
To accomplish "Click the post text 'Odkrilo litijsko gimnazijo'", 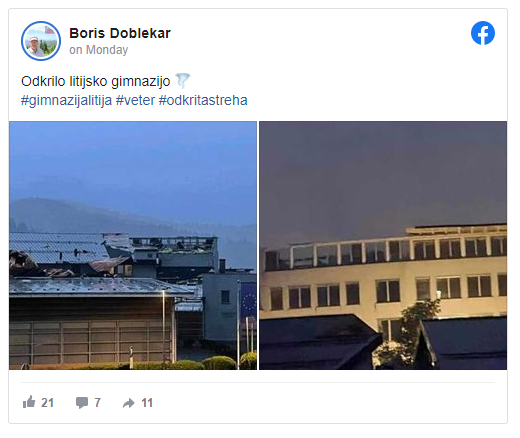I will click(96, 81).
